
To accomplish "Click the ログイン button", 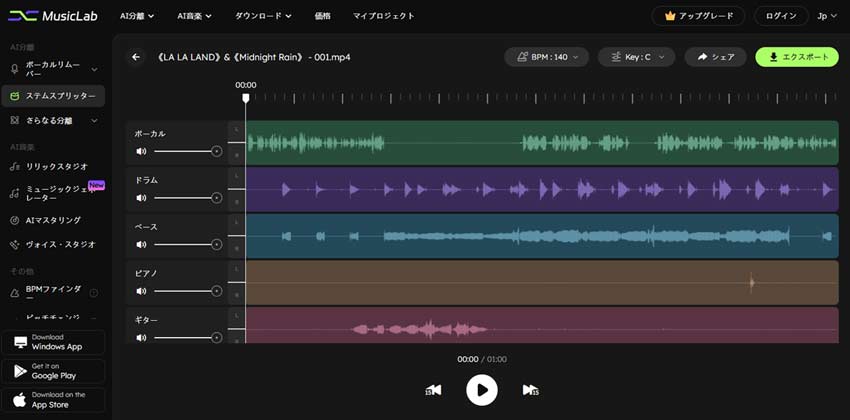I will pos(781,16).
